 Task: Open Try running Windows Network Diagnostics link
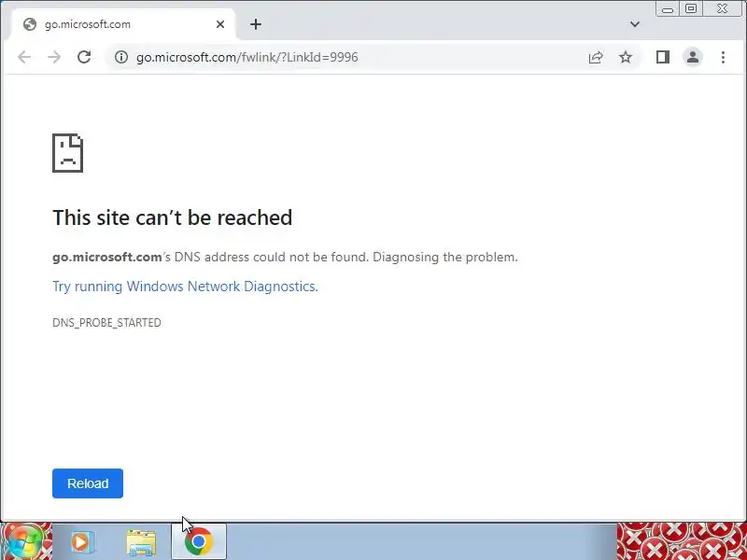coord(185,287)
